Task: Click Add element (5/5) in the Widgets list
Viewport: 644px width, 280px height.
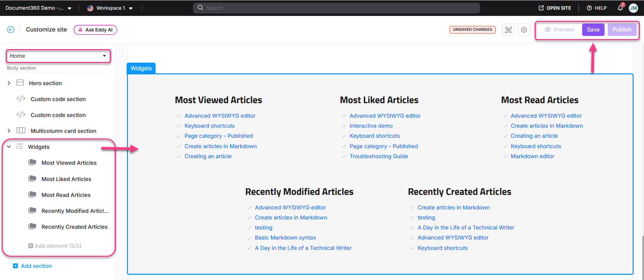Action: (x=55, y=246)
